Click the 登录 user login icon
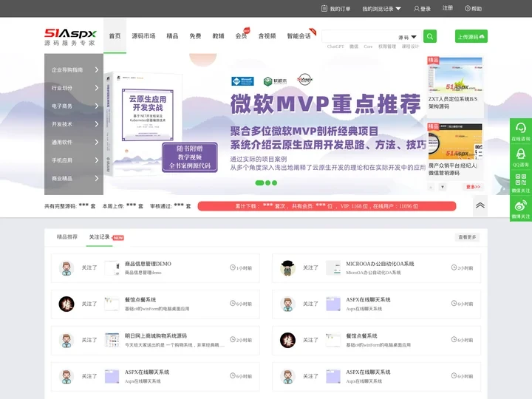 pyautogui.click(x=416, y=8)
